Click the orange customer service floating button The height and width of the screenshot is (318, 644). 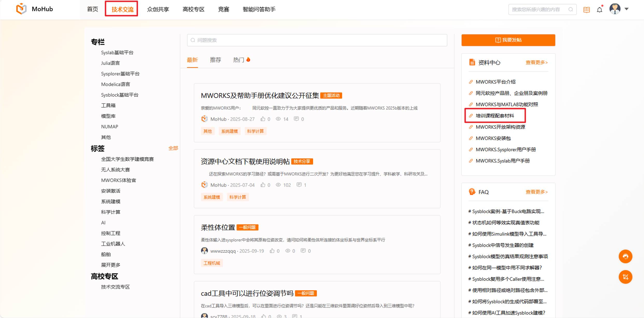click(x=625, y=256)
